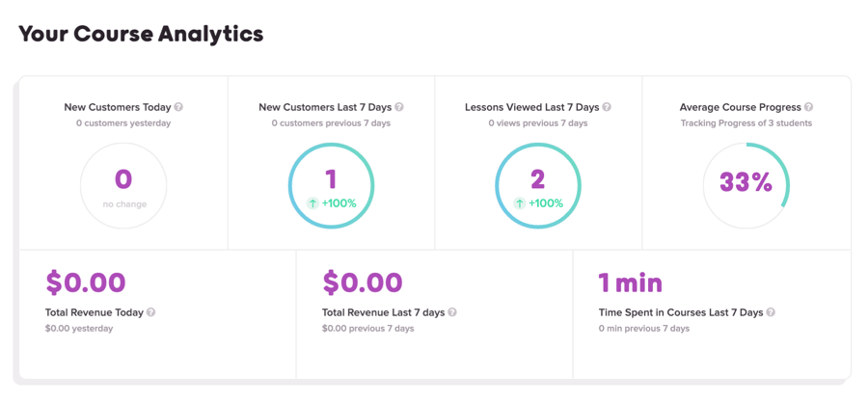868x403 pixels.
Task: Click the 1 min time spent value
Action: 631,282
